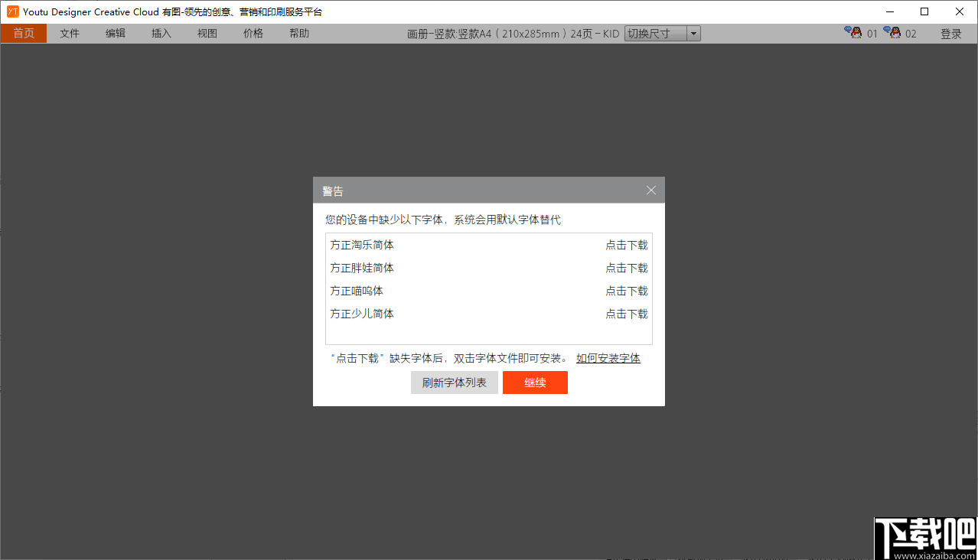The width and height of the screenshot is (978, 560).
Task: Click the chat bubble icon beside 02
Action: [885, 29]
